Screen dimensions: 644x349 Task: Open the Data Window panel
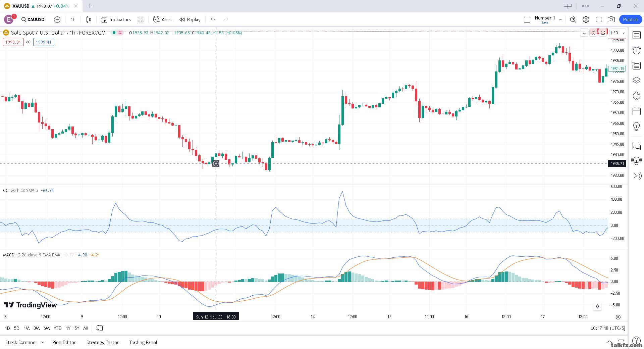[636, 65]
